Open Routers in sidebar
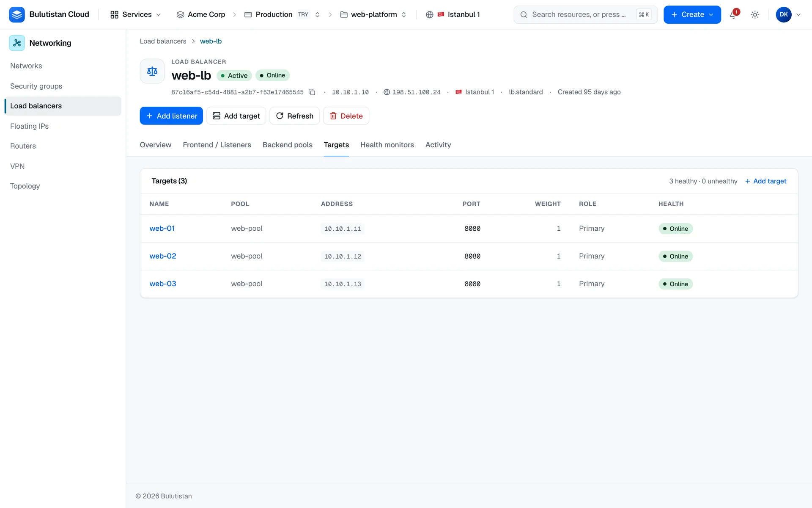Screen dimensions: 812x508 pos(63,146)
